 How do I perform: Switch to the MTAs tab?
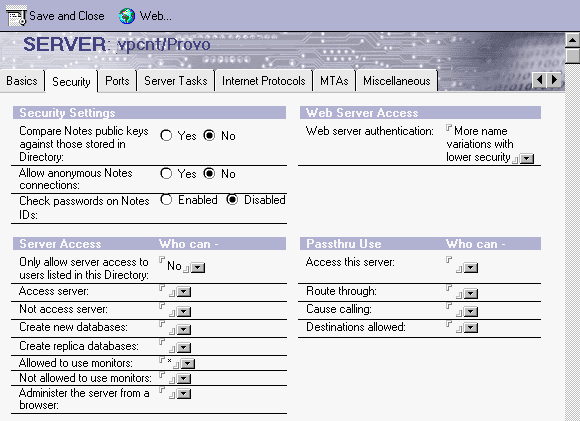point(334,81)
